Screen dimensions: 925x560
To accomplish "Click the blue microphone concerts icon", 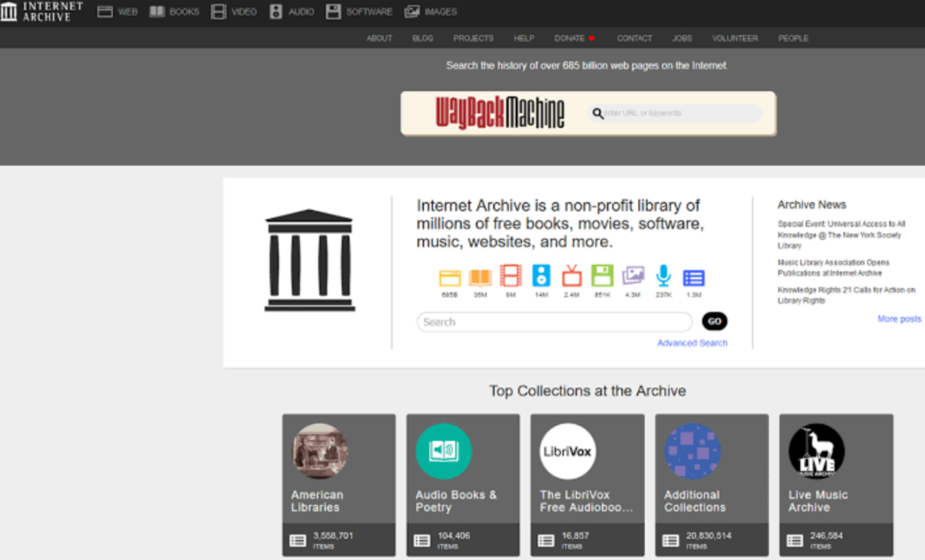I will tap(663, 276).
